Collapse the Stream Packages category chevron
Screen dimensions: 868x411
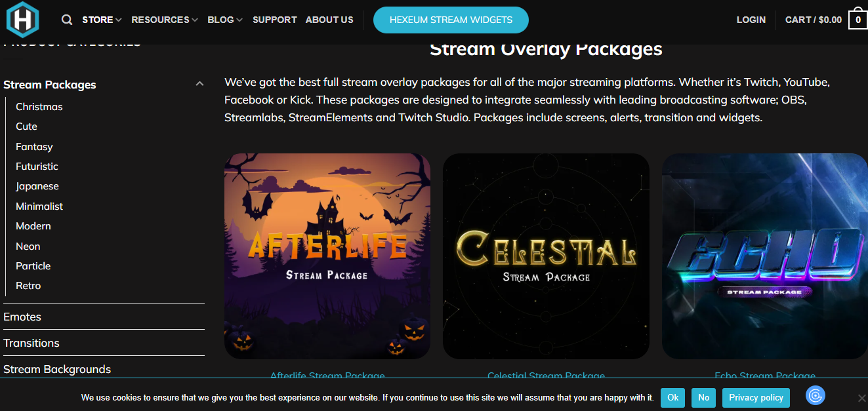[x=199, y=84]
